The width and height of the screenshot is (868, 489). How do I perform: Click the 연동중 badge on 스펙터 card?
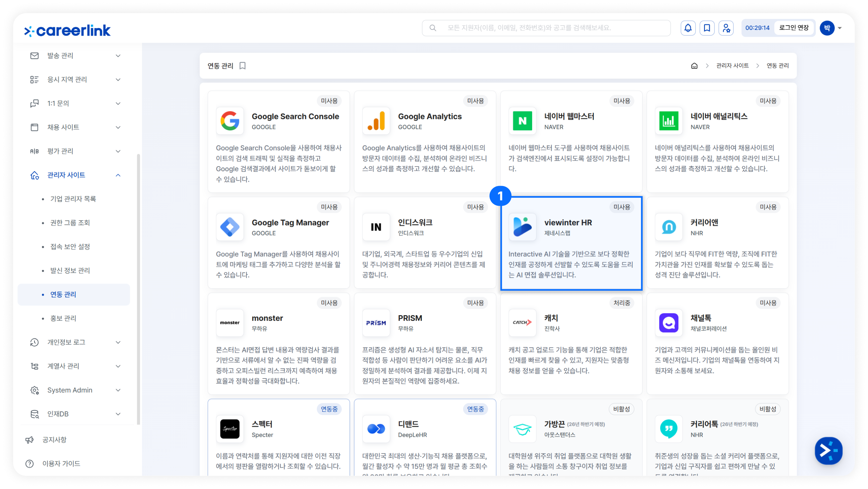[329, 409]
